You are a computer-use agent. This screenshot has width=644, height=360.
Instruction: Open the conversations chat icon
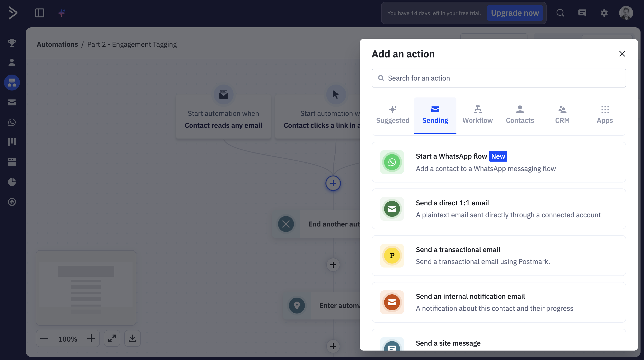(582, 13)
